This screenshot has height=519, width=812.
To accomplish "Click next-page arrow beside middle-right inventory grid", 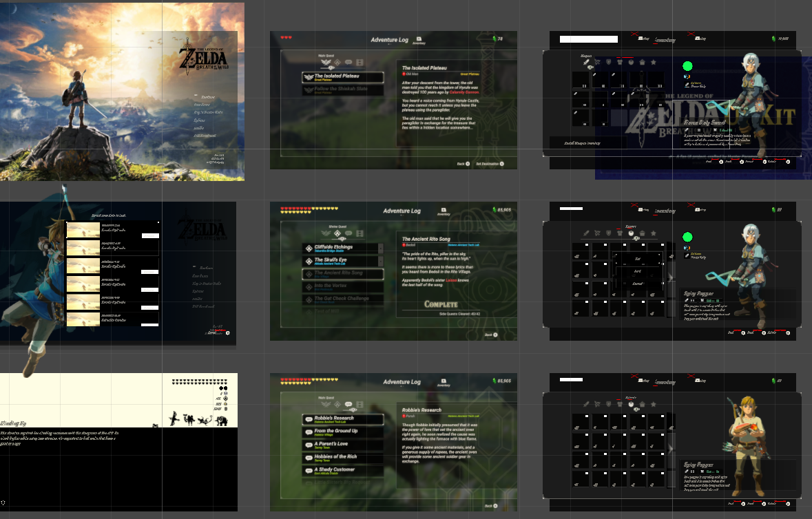I will (x=671, y=277).
